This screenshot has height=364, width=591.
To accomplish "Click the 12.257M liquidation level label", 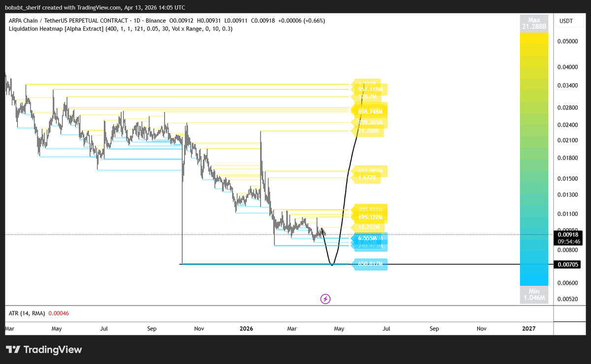I will coord(368,227).
